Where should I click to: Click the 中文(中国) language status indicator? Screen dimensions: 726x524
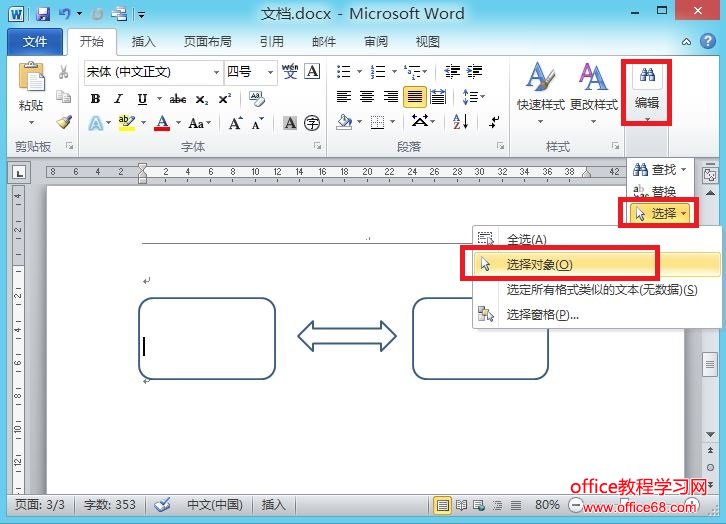(215, 505)
